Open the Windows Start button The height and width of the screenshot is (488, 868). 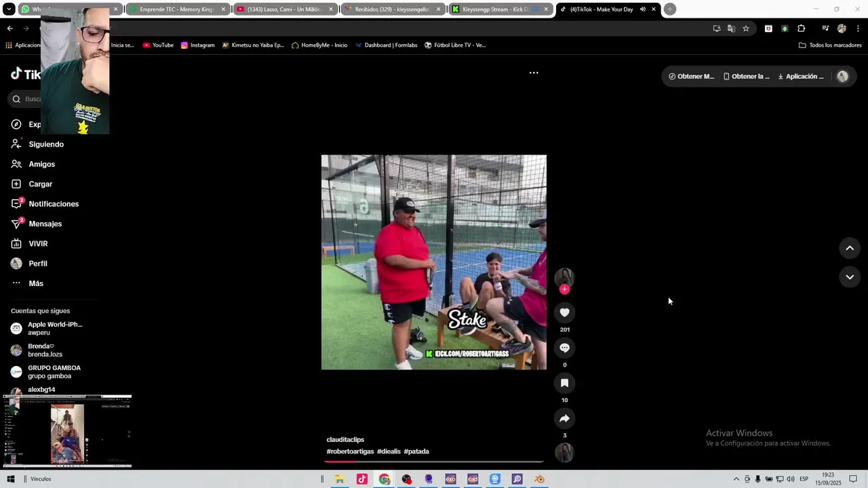11,479
